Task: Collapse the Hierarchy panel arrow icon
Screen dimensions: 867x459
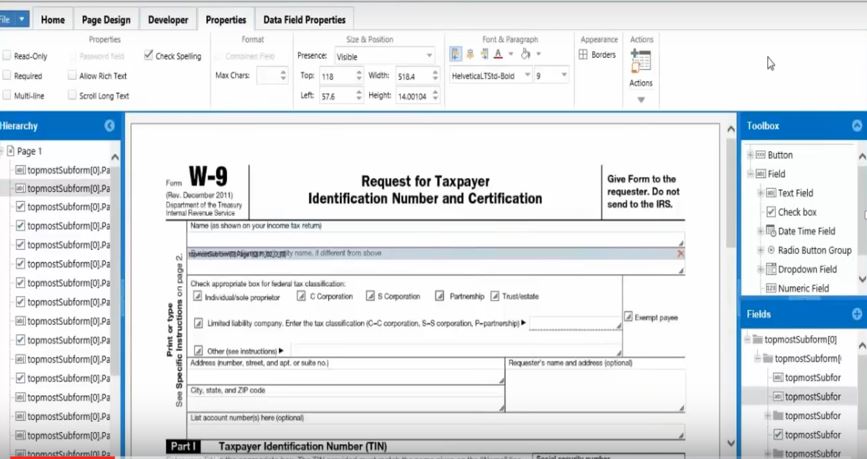Action: [x=109, y=126]
